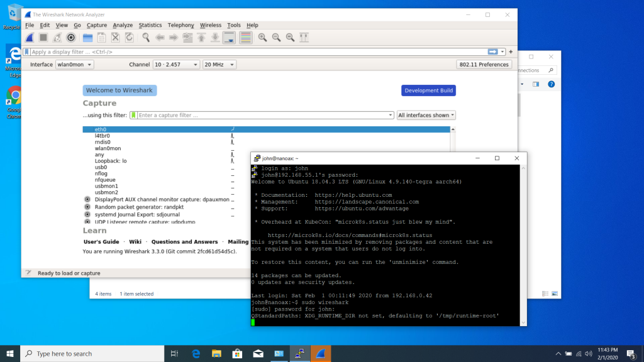
Task: Apply the display filter with the arrow button
Action: (x=492, y=52)
